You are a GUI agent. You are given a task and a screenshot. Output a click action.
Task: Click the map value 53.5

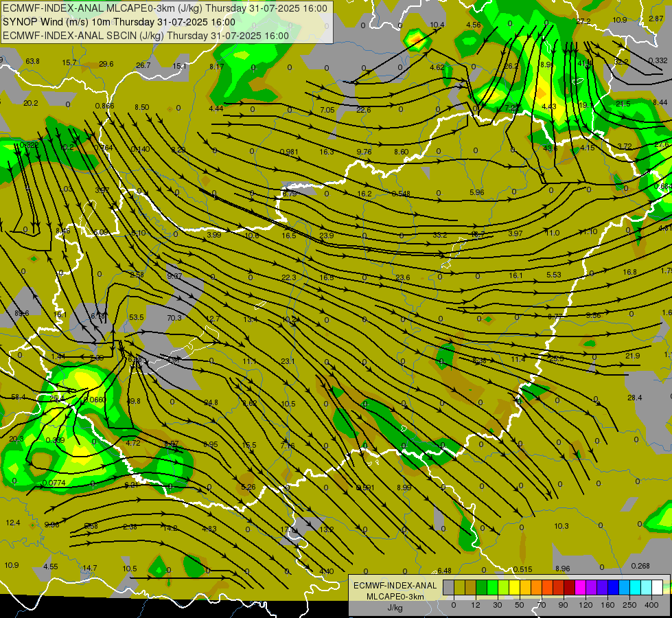137,317
